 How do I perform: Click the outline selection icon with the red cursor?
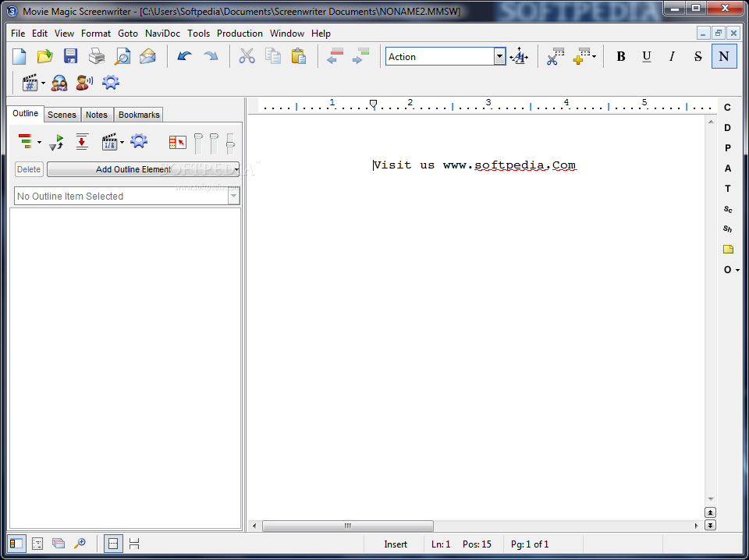(x=177, y=142)
